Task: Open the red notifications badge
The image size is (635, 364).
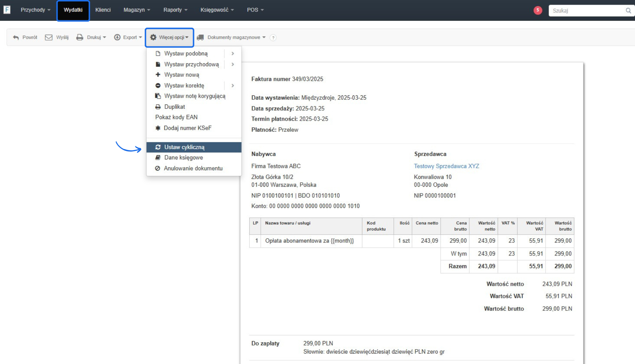Action: click(x=537, y=10)
